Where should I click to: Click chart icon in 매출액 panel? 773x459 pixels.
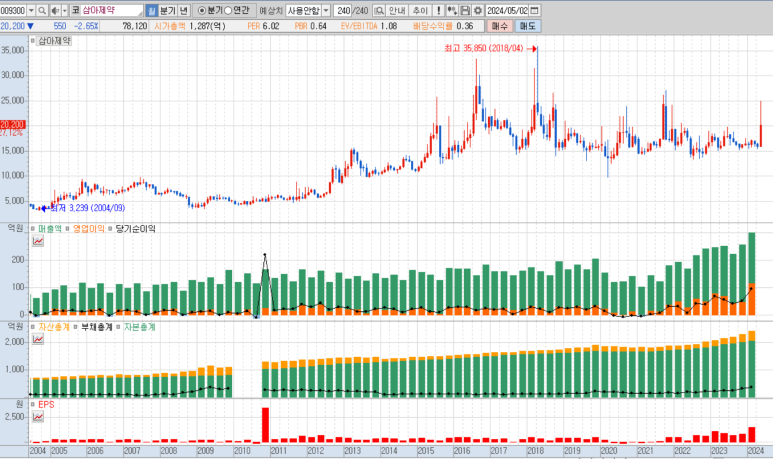point(38,241)
